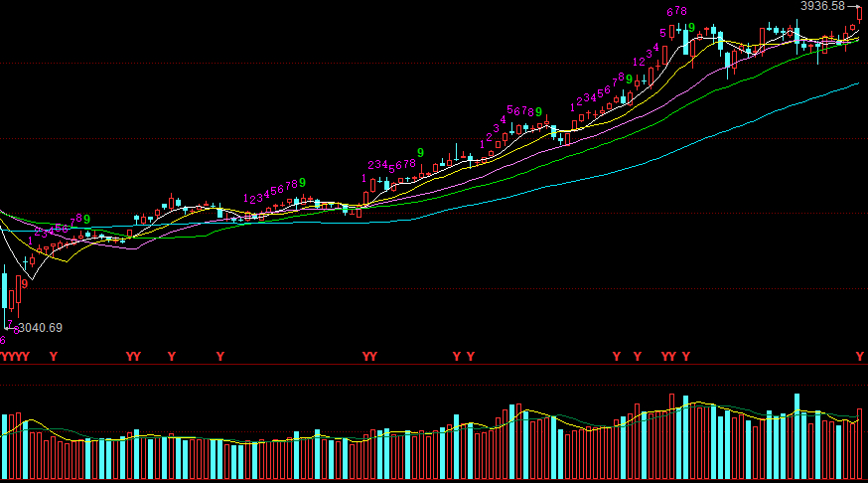Click the red 9 marker near chart bottom

[x=24, y=283]
